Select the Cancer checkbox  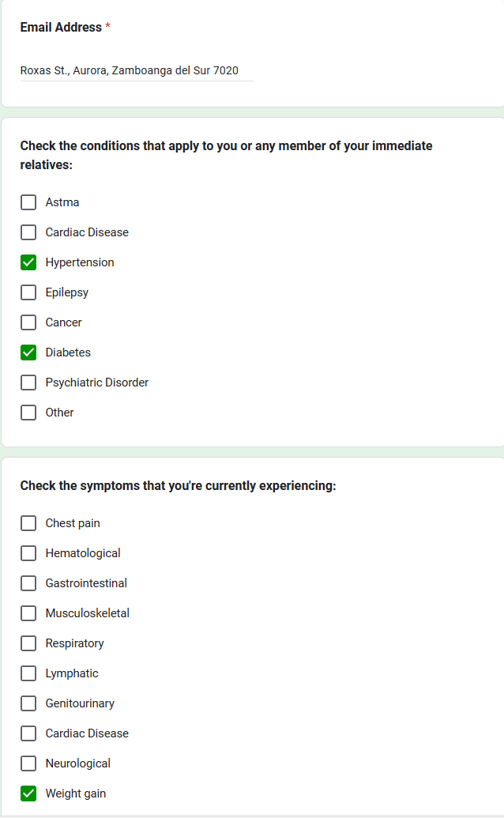tap(28, 322)
